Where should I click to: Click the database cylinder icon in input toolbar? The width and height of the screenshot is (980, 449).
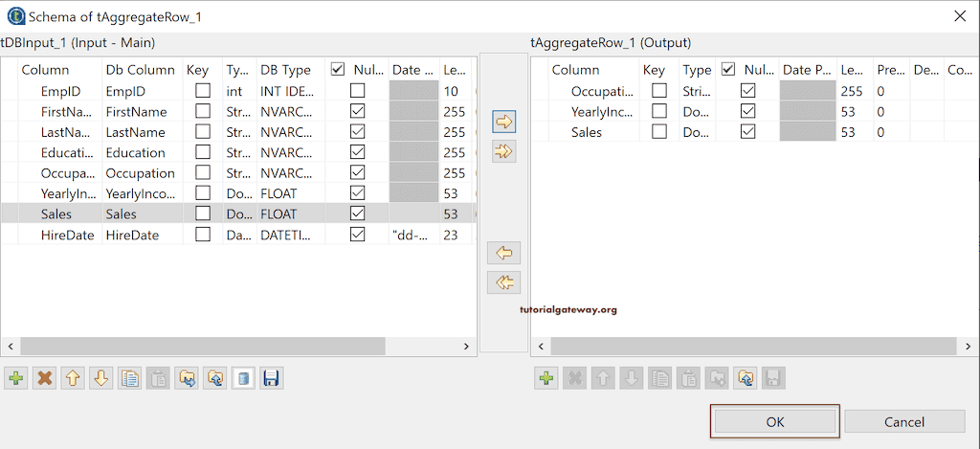point(244,378)
